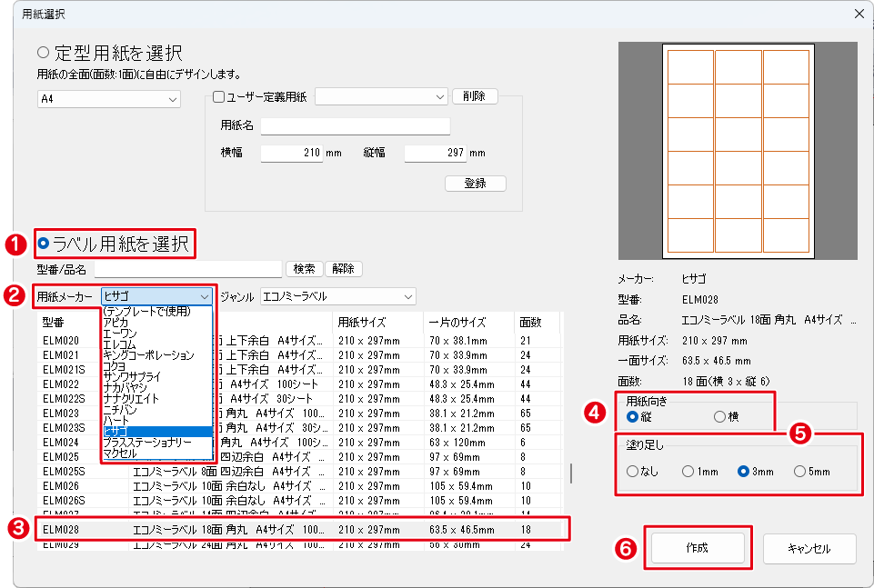Viewport: 874px width, 588px height.
Task: Set paper orientation to 横
Action: (720, 417)
